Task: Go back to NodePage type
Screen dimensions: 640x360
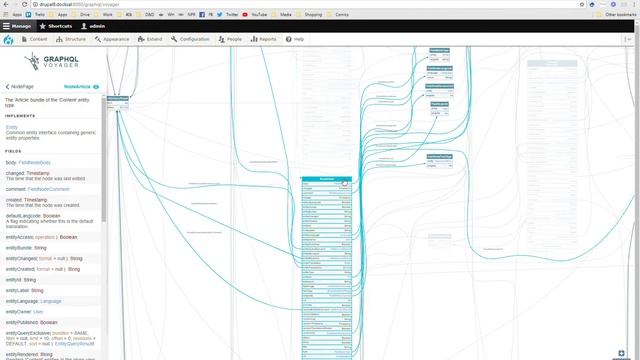Action: pos(20,87)
